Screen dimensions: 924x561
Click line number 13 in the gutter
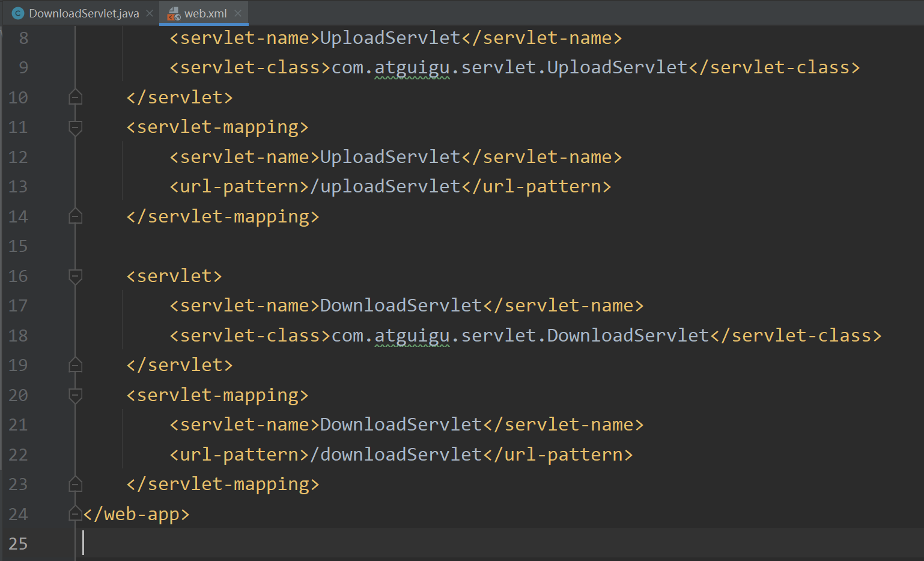(x=18, y=186)
